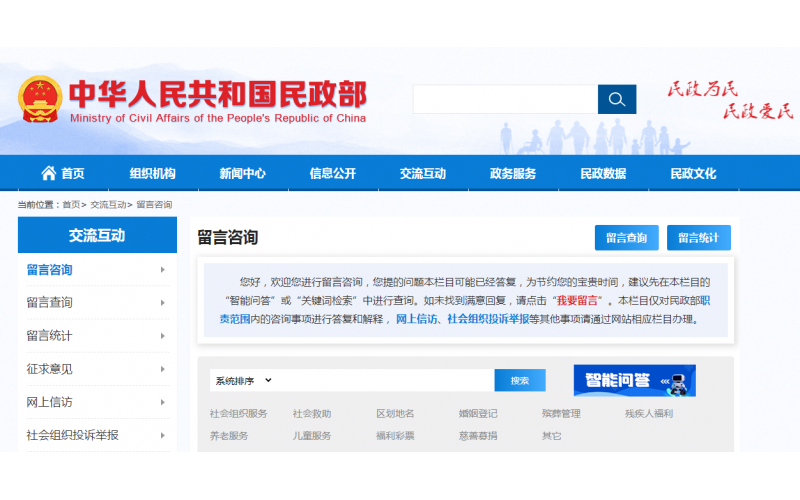Click the message keyword search field
Image resolution: width=800 pixels, height=500 pixels.
385,381
